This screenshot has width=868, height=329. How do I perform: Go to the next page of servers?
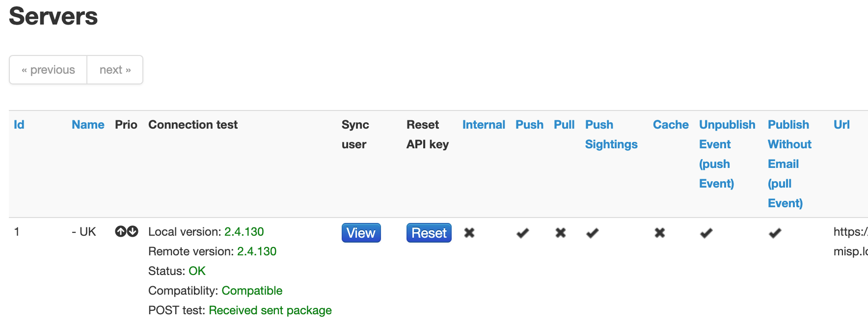click(x=114, y=70)
